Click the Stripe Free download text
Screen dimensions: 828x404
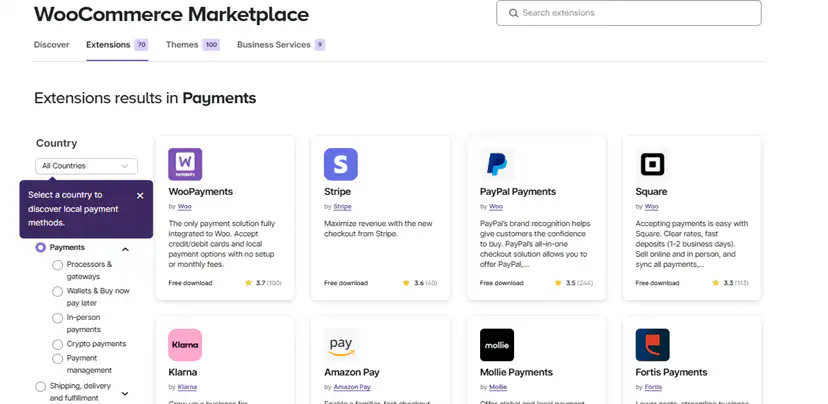tap(346, 283)
